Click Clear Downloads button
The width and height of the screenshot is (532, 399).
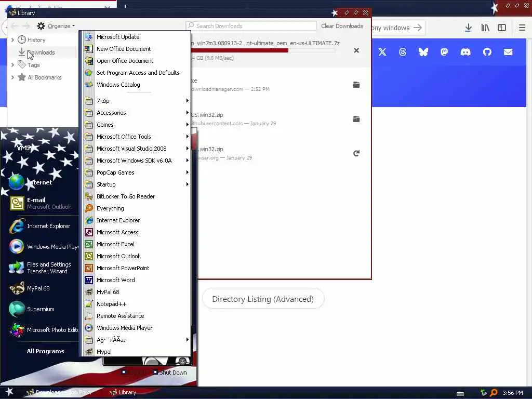click(342, 26)
